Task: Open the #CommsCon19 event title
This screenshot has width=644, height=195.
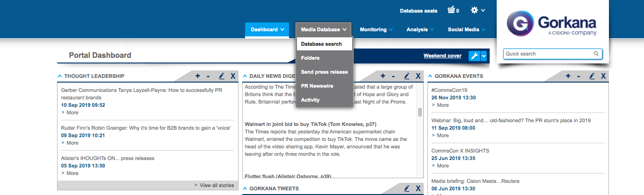Action: (x=449, y=90)
